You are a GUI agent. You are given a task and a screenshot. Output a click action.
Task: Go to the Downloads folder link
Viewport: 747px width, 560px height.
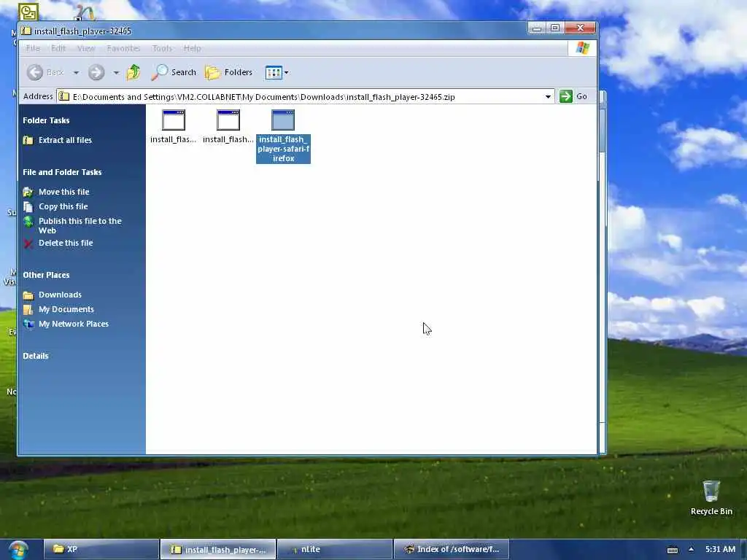60,295
